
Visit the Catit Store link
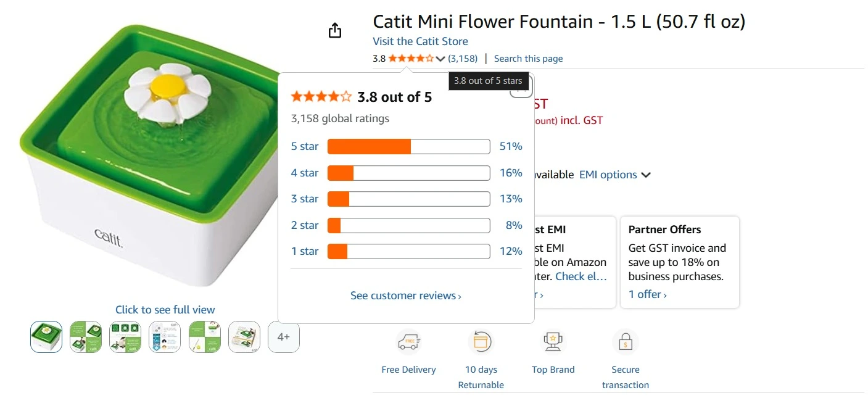pos(420,41)
